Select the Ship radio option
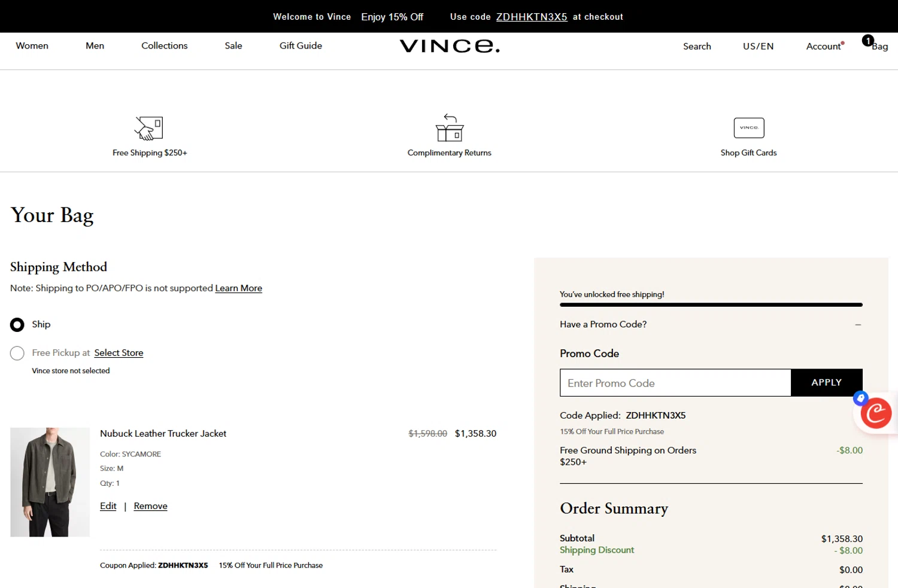898x588 pixels. click(x=17, y=325)
